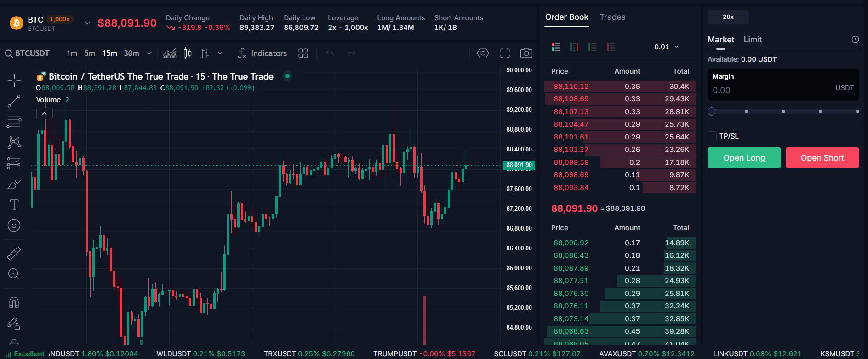The height and width of the screenshot is (359, 868).
Task: Click the Margin amount input field
Action: point(783,85)
